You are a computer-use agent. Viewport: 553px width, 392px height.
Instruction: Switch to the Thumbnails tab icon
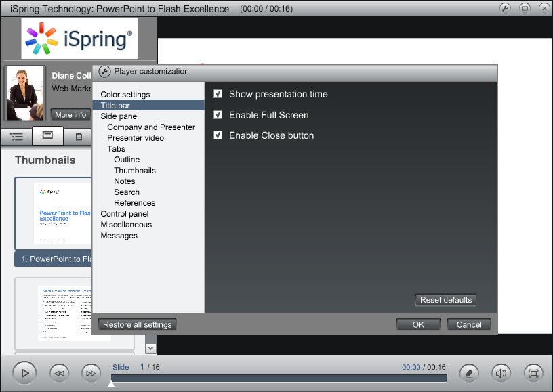pos(47,135)
